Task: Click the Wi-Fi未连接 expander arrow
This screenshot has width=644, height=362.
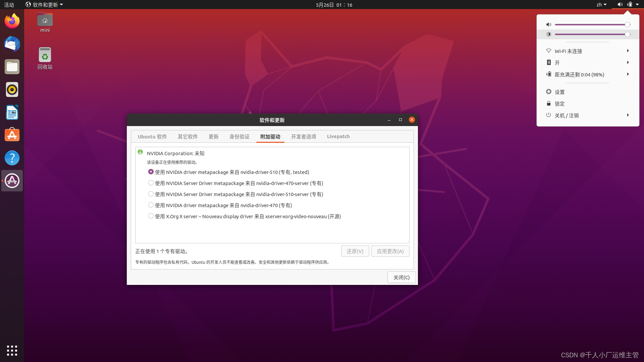Action: 628,51
